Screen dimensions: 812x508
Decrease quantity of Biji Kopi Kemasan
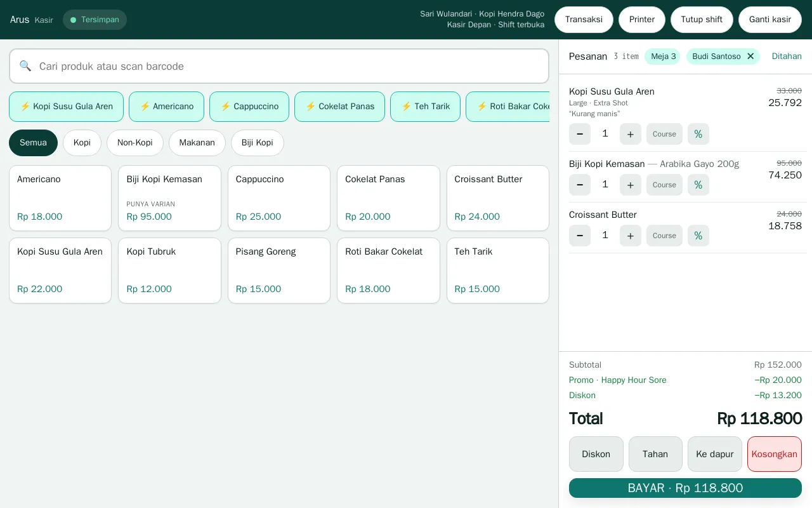pos(580,185)
